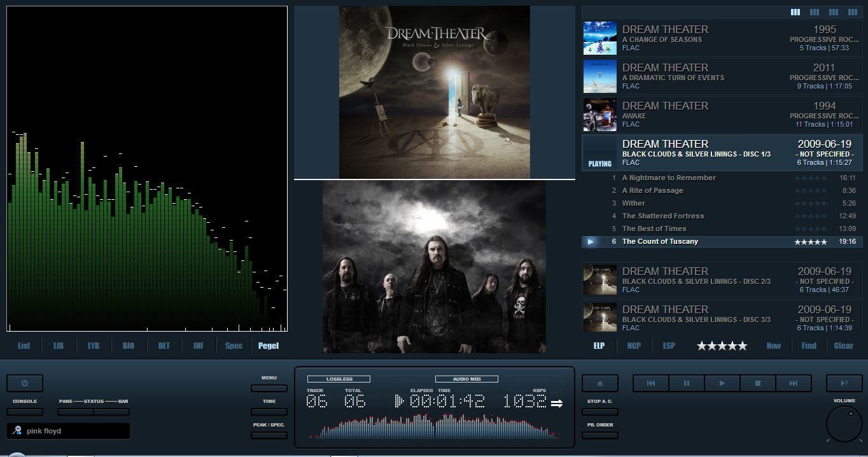Expand A Dramatic Turn of Events album
The width and height of the screenshot is (868, 457).
(x=722, y=76)
